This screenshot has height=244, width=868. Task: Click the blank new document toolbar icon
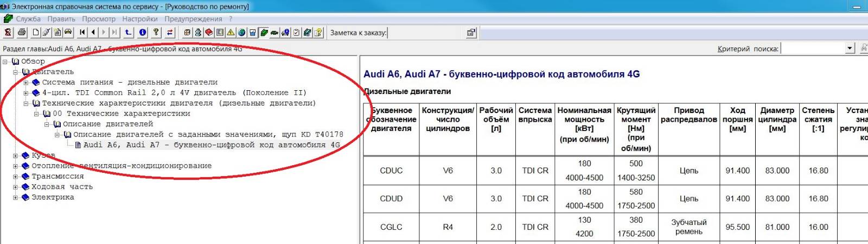[x=36, y=32]
